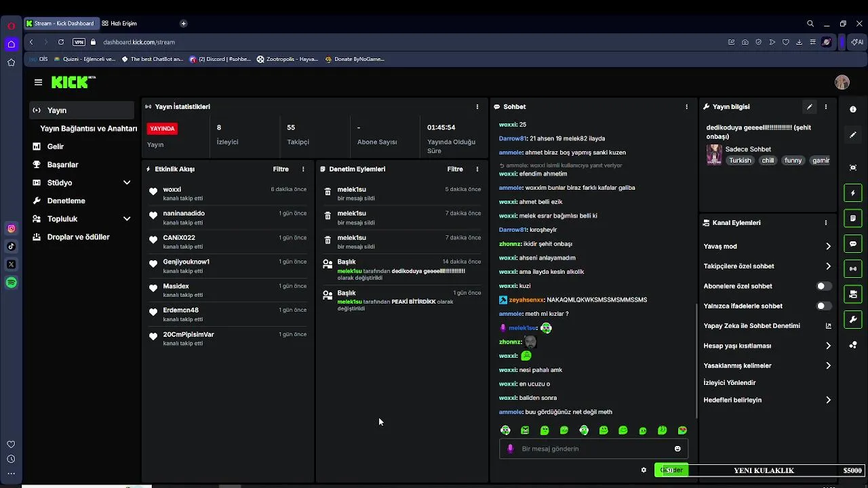Click the edit pencil in Yayın bilgisi
Image resolution: width=868 pixels, height=488 pixels.
pos(809,106)
